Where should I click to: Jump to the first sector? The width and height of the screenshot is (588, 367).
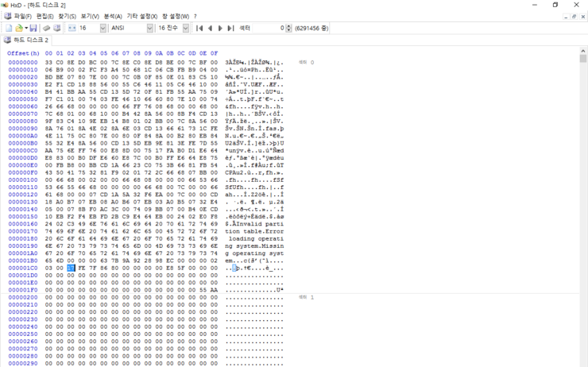tap(200, 28)
